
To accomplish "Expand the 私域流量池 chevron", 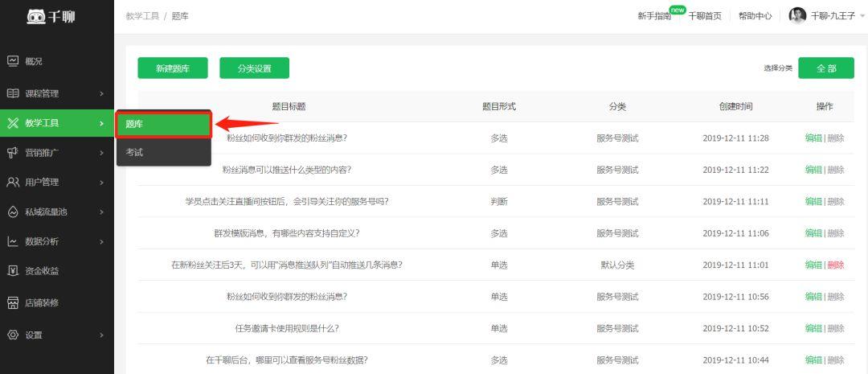I will tap(101, 212).
